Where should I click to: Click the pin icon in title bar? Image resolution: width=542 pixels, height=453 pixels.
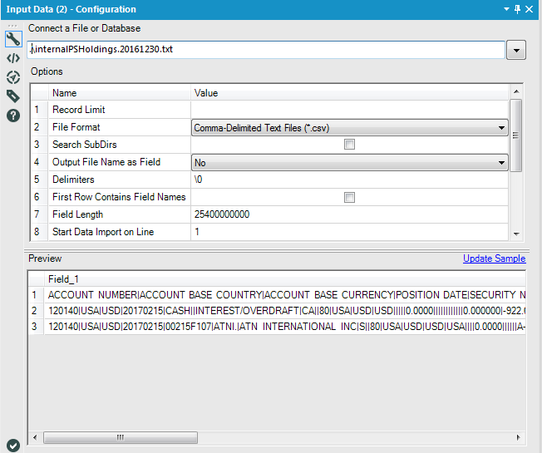coord(517,9)
